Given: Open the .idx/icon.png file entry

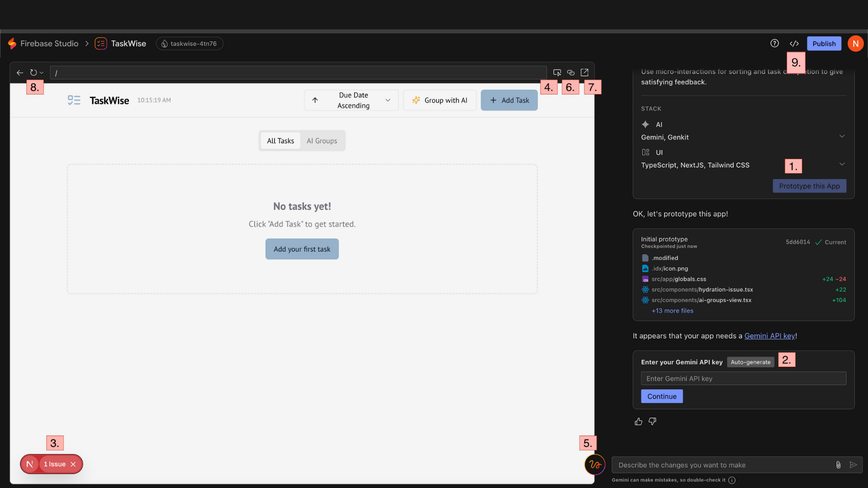Looking at the screenshot, I should (670, 268).
